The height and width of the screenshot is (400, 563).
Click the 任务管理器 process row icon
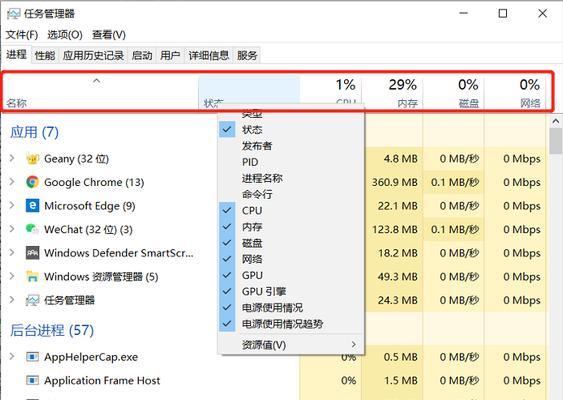32,300
